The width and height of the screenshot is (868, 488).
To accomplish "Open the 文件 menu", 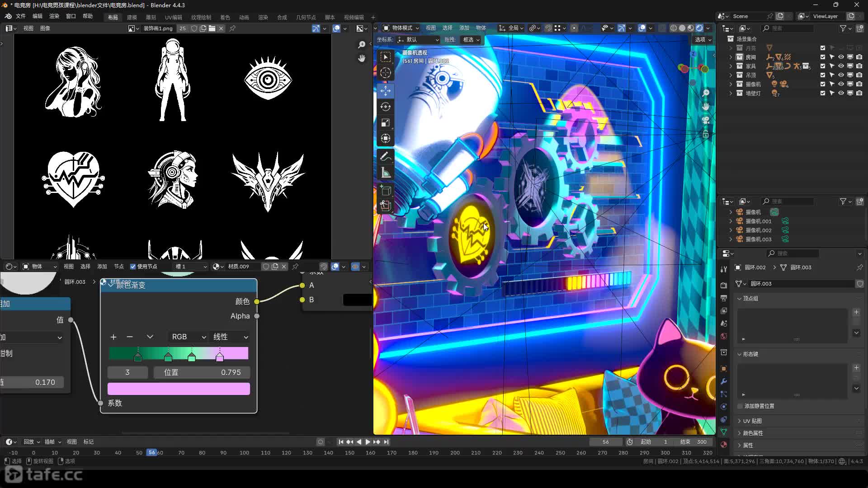I will pyautogui.click(x=21, y=16).
